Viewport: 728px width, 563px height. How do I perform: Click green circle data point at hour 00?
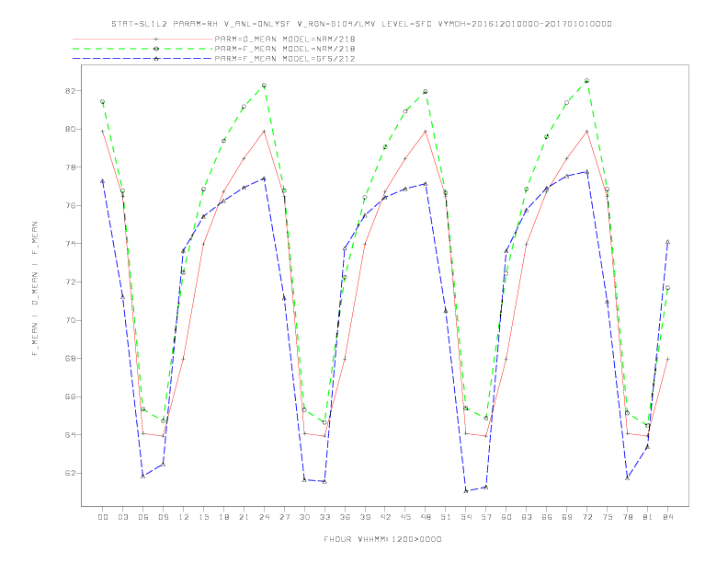coord(103,102)
